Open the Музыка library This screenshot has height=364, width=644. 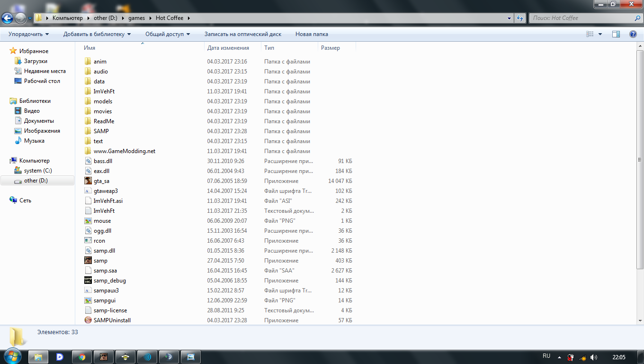tap(34, 141)
